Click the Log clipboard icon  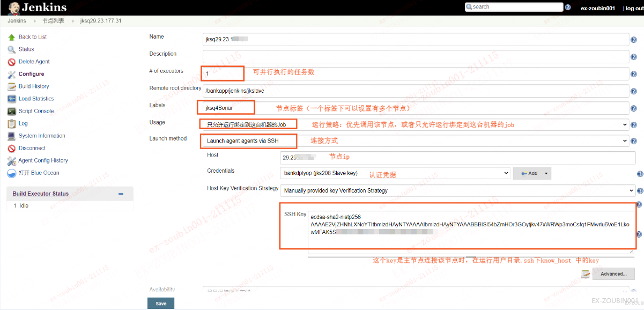(x=12, y=123)
